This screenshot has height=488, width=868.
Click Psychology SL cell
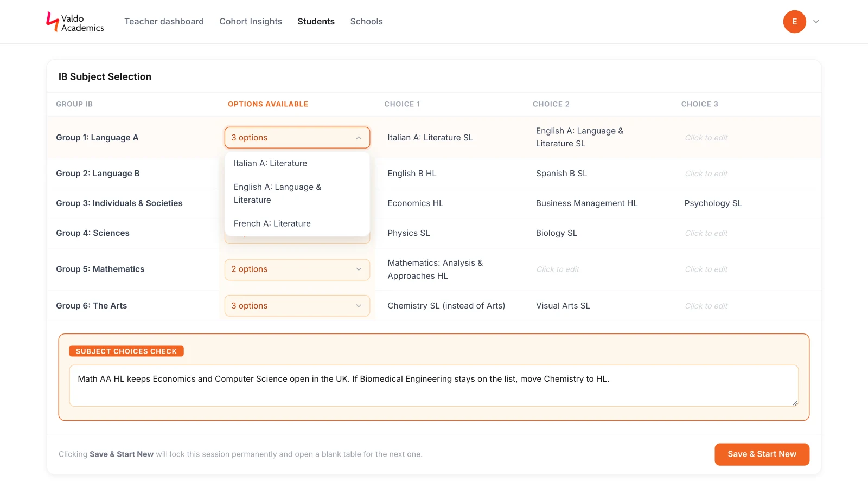(x=713, y=203)
